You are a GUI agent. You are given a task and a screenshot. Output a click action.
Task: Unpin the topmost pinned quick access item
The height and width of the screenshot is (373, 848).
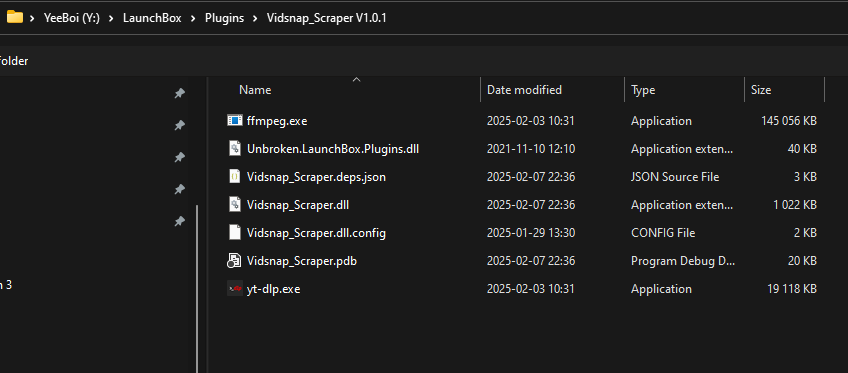[x=180, y=94]
